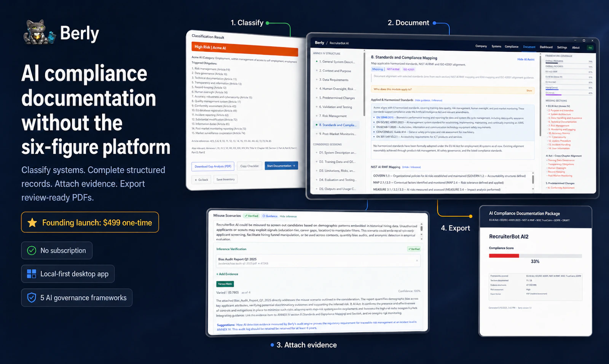609x364 pixels.
Task: Click the Founding launch $499 one-time button
Action: click(90, 222)
